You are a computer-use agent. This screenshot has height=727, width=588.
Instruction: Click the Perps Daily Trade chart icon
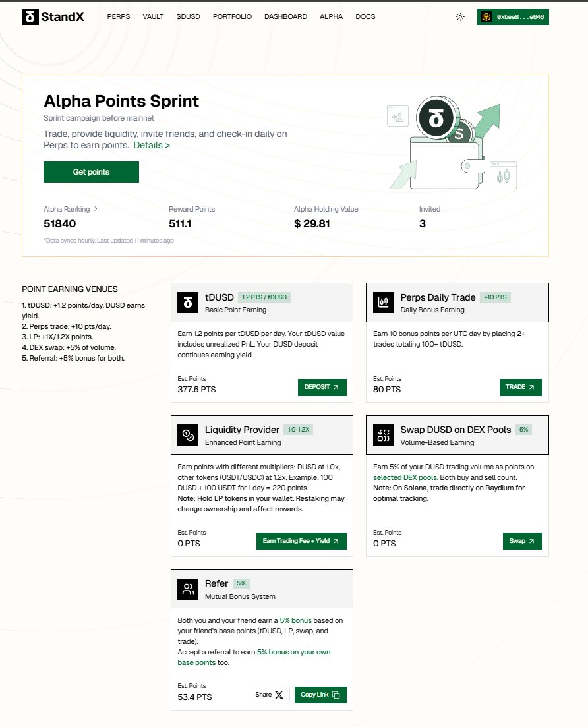384,303
